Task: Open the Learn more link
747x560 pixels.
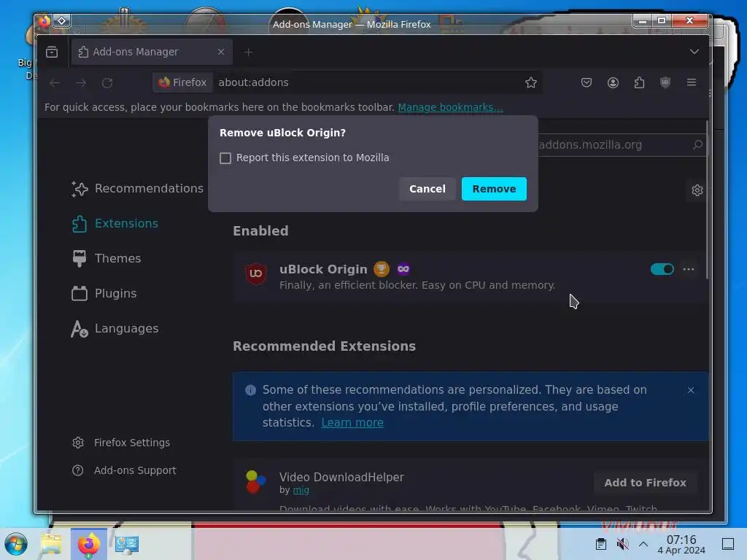Action: [352, 422]
